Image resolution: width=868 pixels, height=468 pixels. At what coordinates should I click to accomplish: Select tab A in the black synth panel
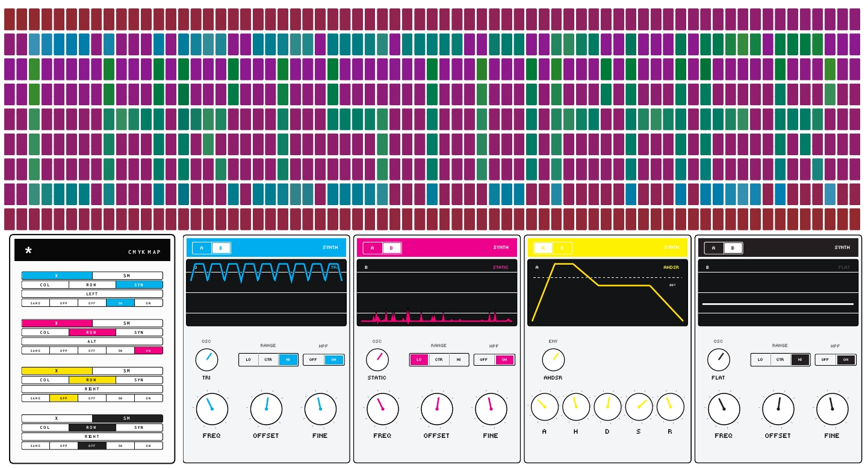(x=714, y=248)
